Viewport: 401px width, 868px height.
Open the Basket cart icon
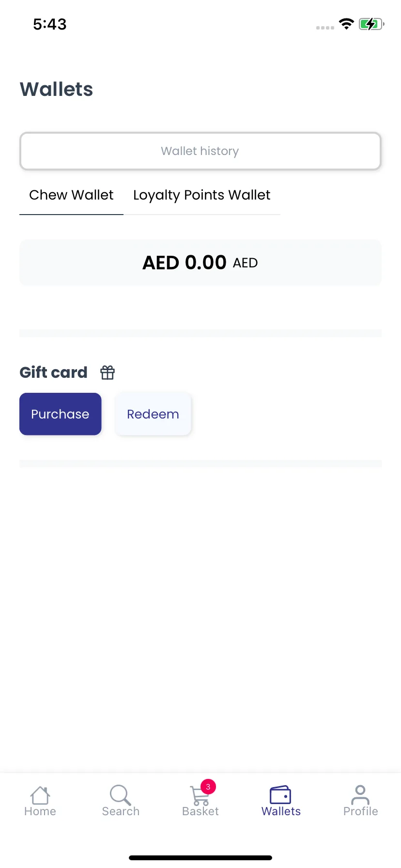click(x=199, y=796)
